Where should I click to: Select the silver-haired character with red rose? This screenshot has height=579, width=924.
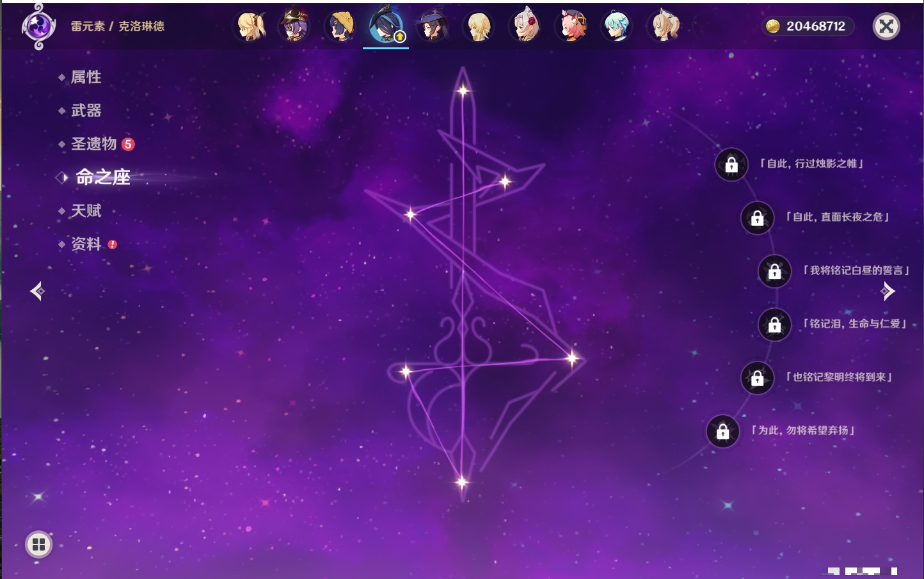click(x=525, y=26)
